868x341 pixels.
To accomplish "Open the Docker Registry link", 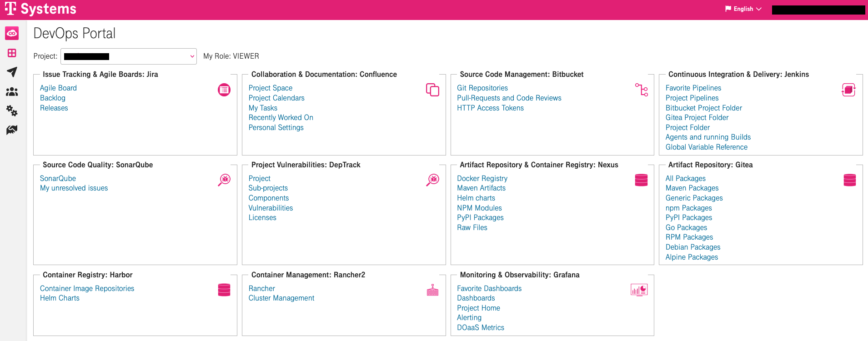I will pyautogui.click(x=482, y=179).
